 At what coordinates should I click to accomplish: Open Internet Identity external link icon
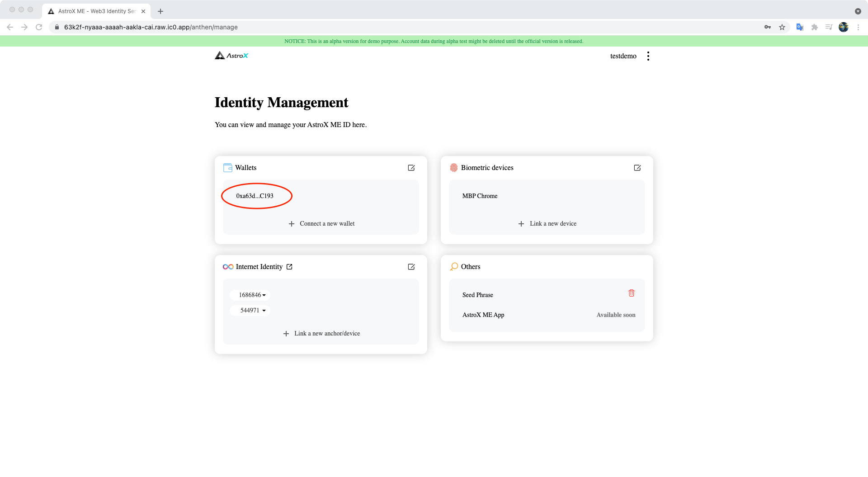(289, 267)
